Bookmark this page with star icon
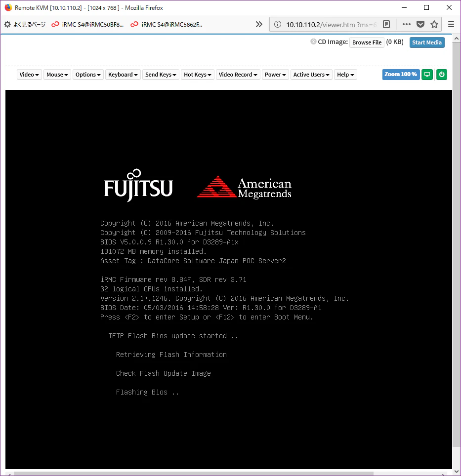Screen dimensions: 461x476 tap(434, 24)
